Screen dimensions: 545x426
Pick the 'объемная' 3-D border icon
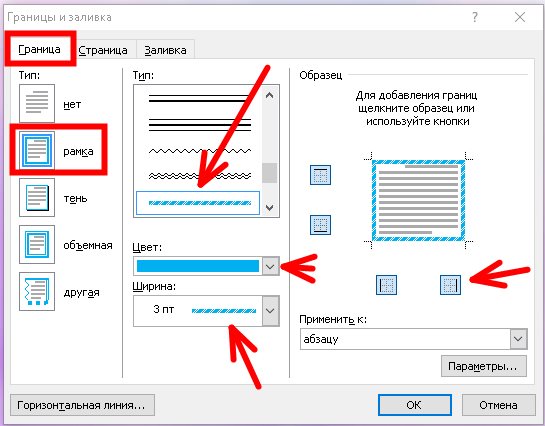[x=37, y=244]
